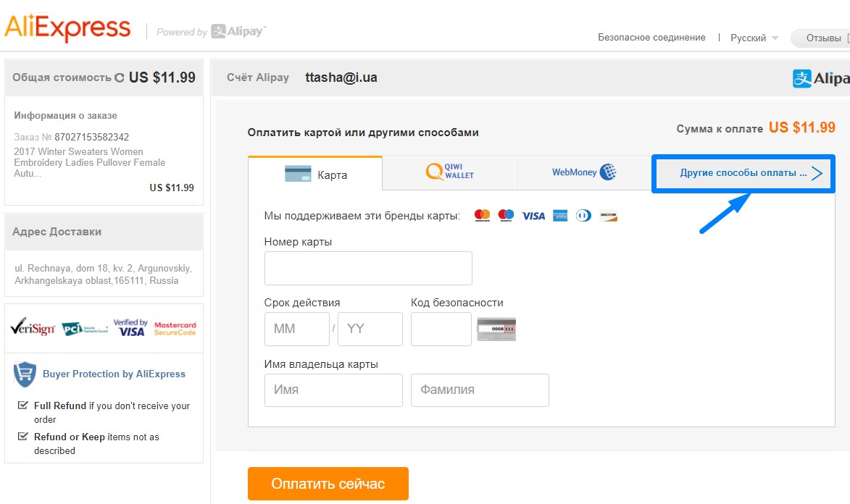Switch to the WebMoney tab
This screenshot has width=850, height=504.
584,173
